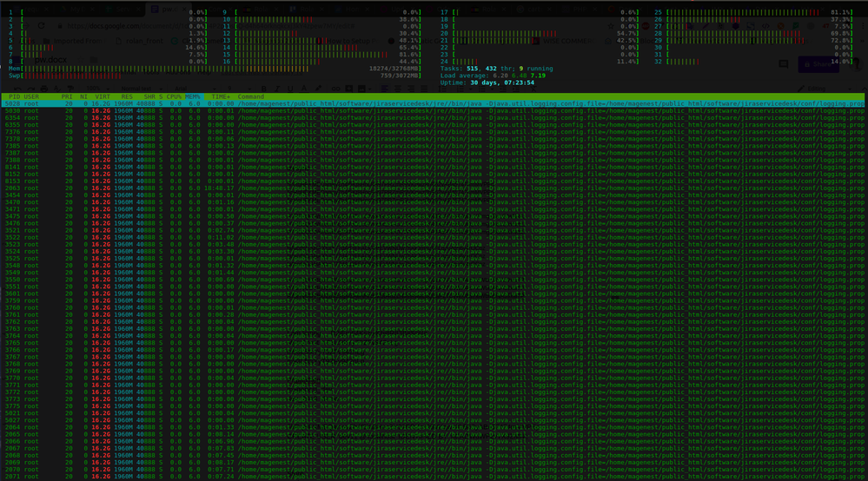Click the Uptime 30 days readout
868x481 pixels.
click(487, 83)
